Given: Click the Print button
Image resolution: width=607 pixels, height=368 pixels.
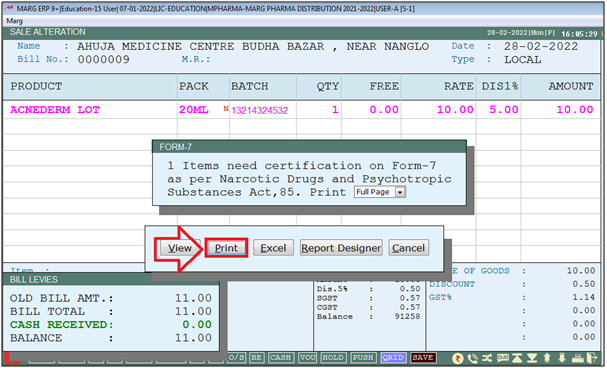Looking at the screenshot, I should point(226,248).
